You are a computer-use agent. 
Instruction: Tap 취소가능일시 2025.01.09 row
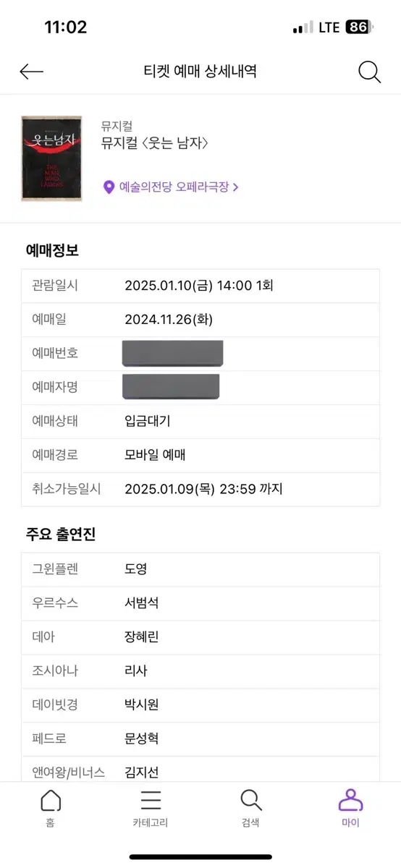coord(200,489)
